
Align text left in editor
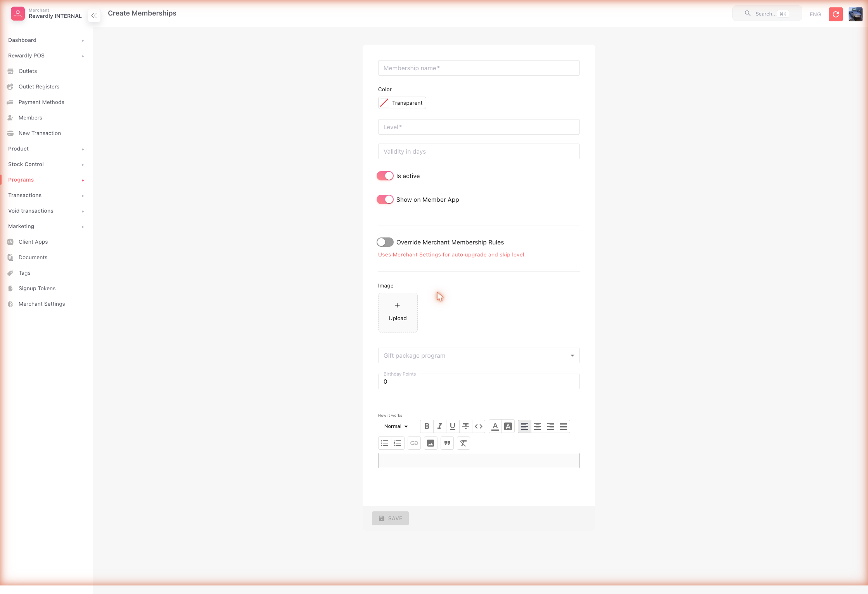click(x=524, y=426)
